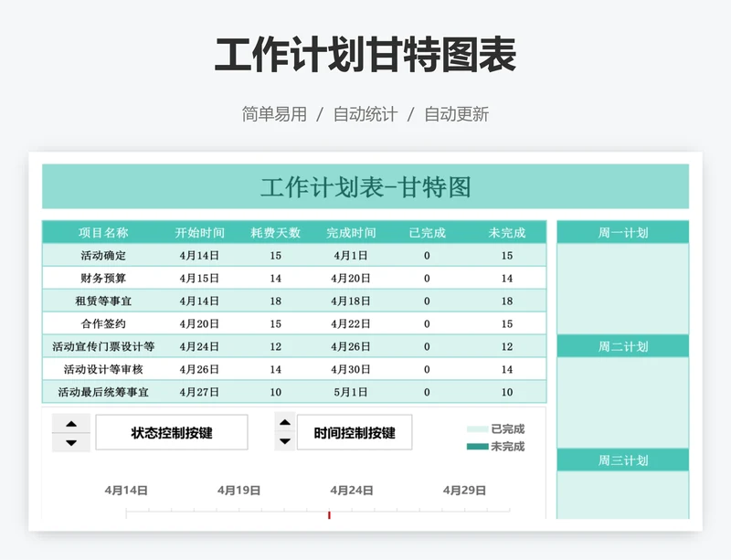
Task: Click the 已完成 value for 活动确定
Action: (x=427, y=255)
